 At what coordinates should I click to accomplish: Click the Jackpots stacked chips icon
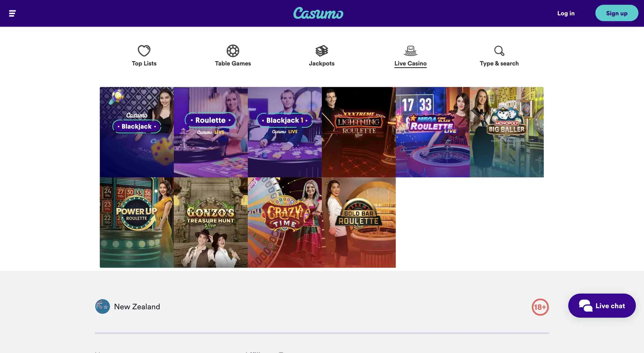coord(321,51)
